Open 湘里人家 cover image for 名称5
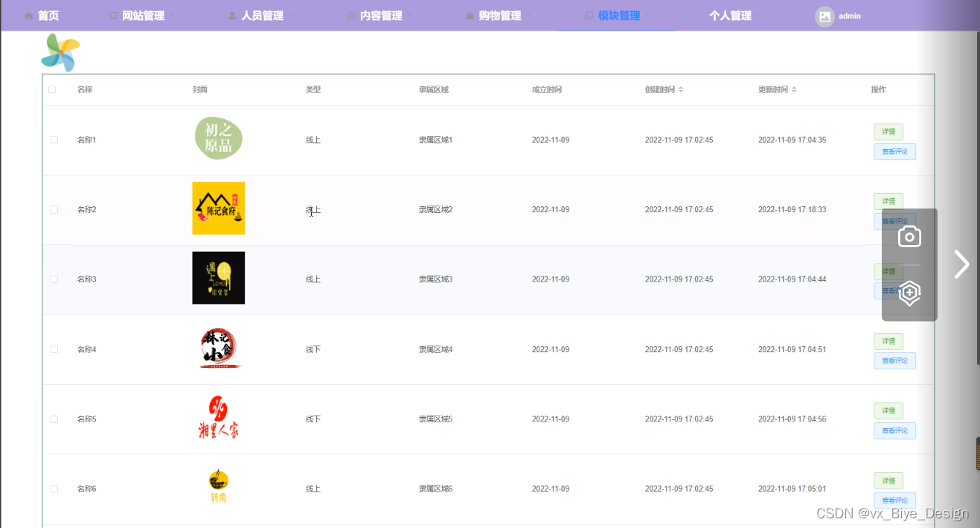 click(218, 418)
